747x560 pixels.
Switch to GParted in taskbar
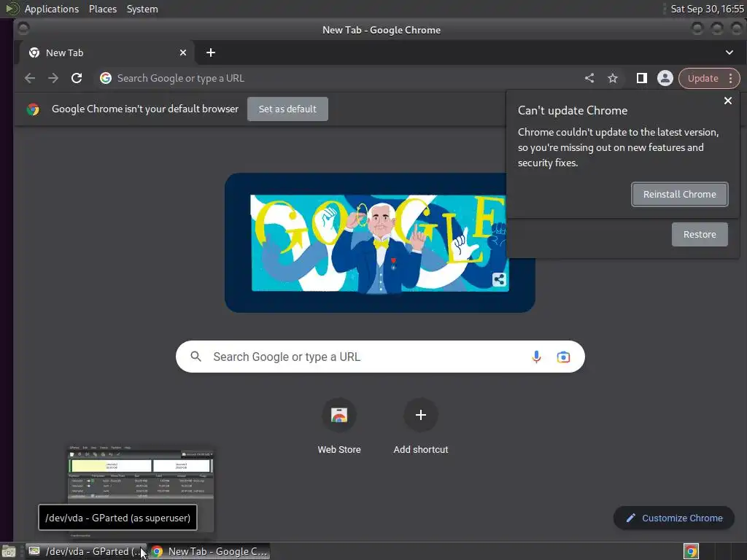pyautogui.click(x=86, y=551)
